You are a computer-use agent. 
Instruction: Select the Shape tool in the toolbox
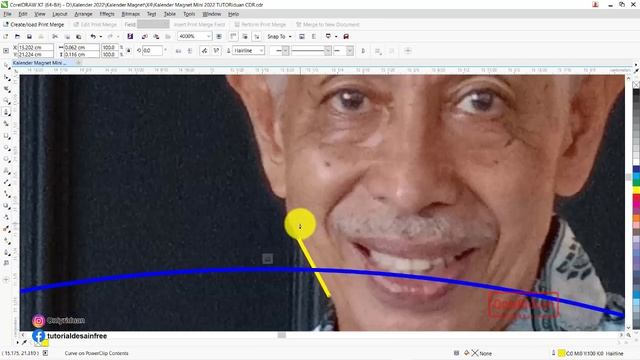7,77
